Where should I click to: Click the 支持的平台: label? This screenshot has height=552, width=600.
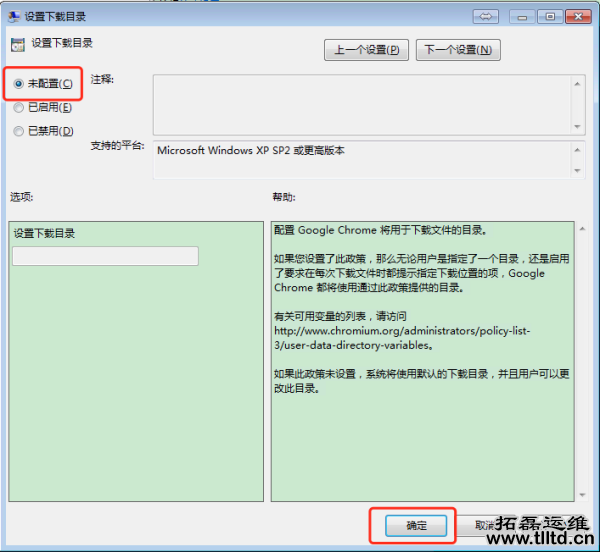117,145
